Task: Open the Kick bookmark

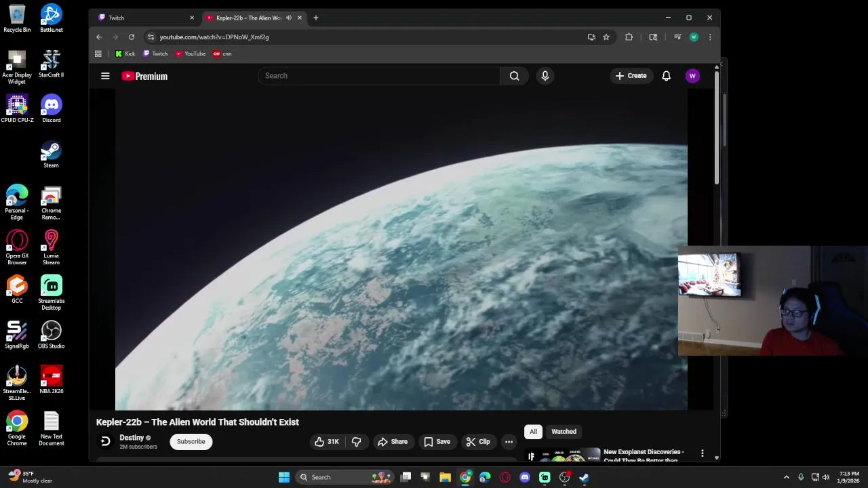Action: coord(125,54)
